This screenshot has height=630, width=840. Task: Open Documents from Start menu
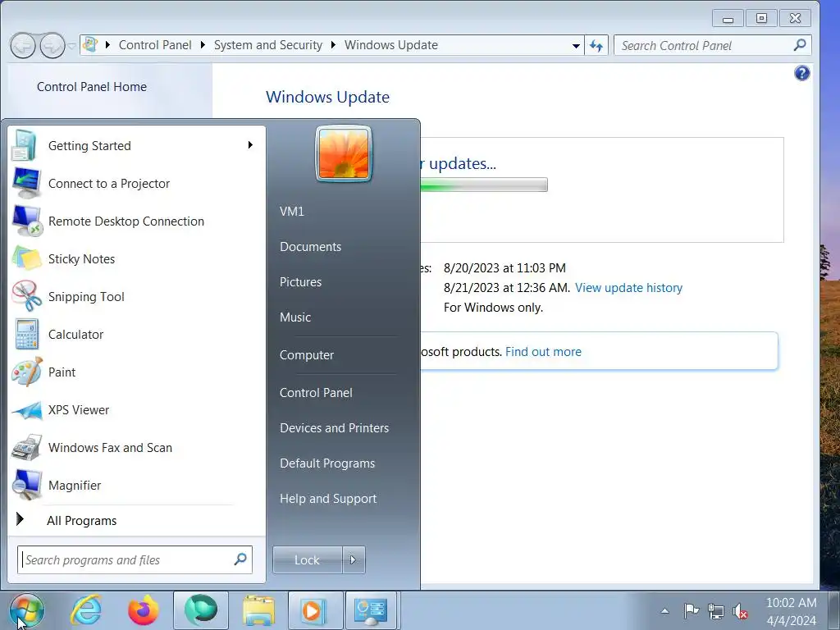coord(310,246)
